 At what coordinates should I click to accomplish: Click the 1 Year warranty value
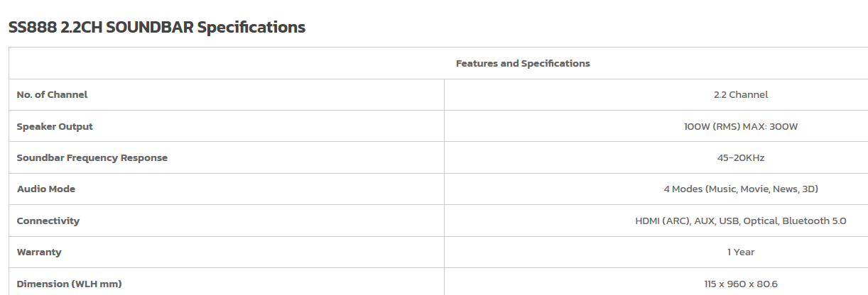tap(741, 252)
